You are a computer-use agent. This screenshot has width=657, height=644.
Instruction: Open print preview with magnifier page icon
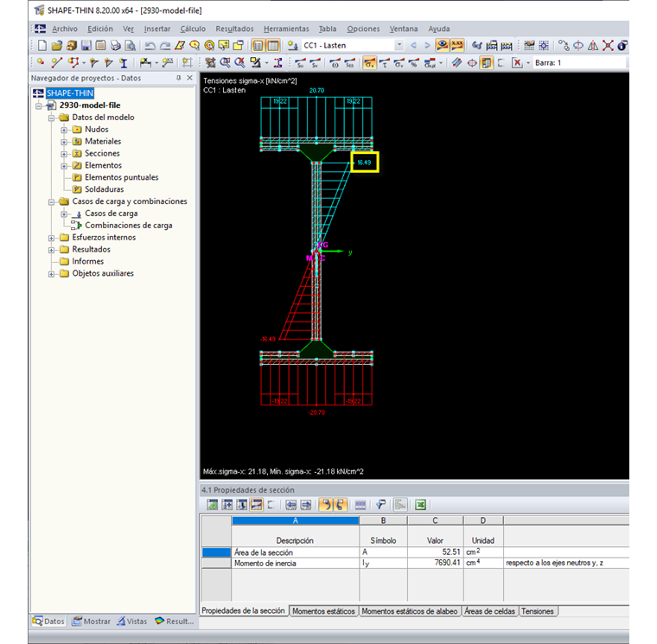131,45
